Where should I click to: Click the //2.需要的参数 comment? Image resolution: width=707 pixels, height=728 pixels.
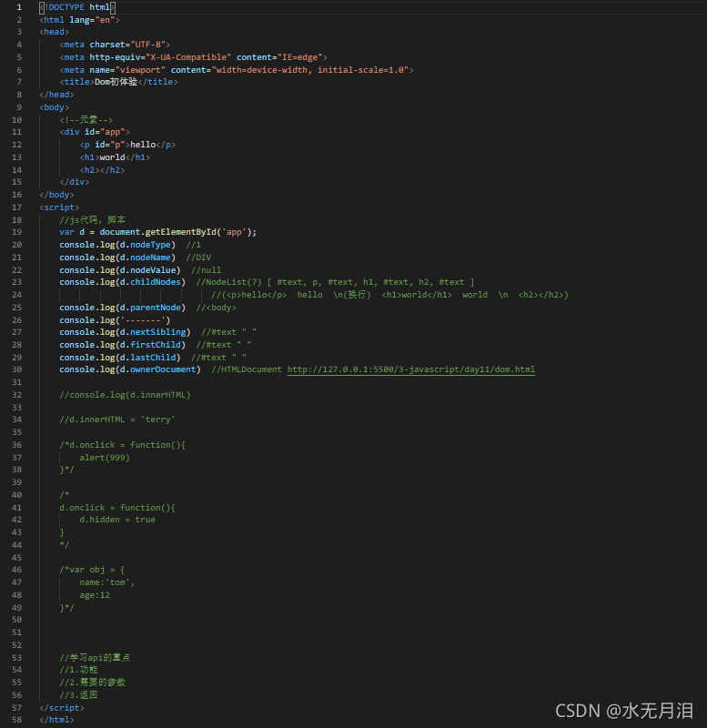[x=93, y=682]
